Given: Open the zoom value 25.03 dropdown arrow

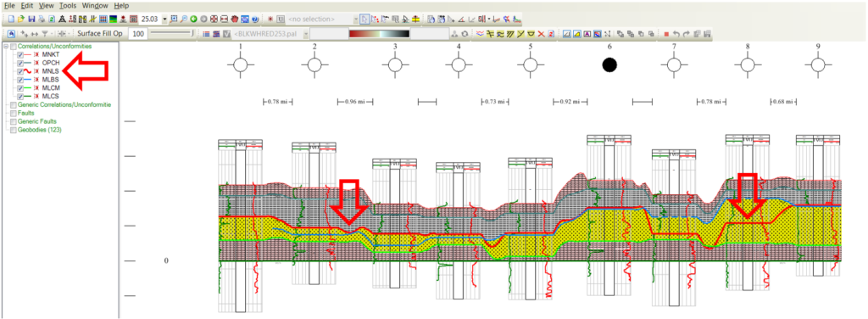Looking at the screenshot, I should (x=164, y=19).
